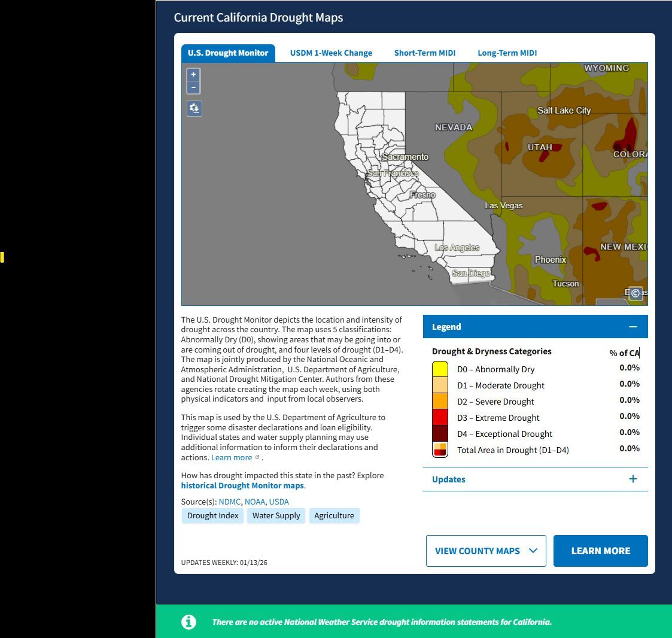Click the Sacramento label on the map
The height and width of the screenshot is (638, 672).
(405, 157)
